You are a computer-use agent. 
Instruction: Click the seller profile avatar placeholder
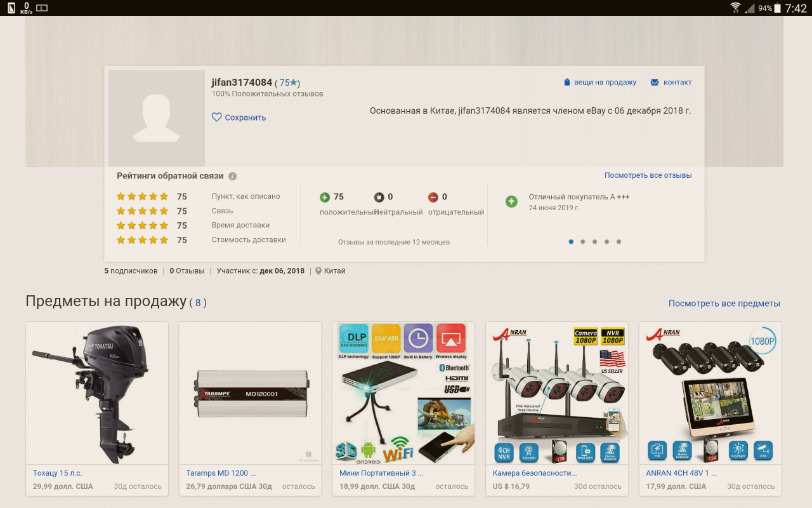click(157, 118)
